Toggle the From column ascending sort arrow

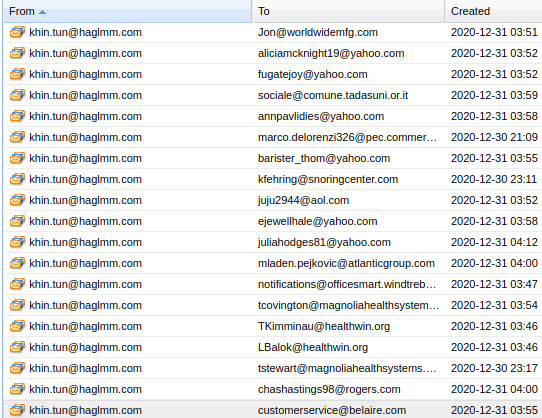point(42,12)
